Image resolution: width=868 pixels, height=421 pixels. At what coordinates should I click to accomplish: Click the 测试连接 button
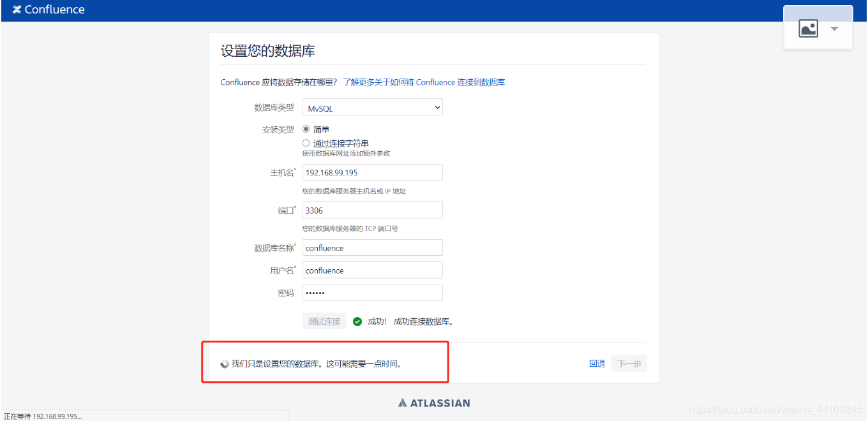pyautogui.click(x=324, y=321)
